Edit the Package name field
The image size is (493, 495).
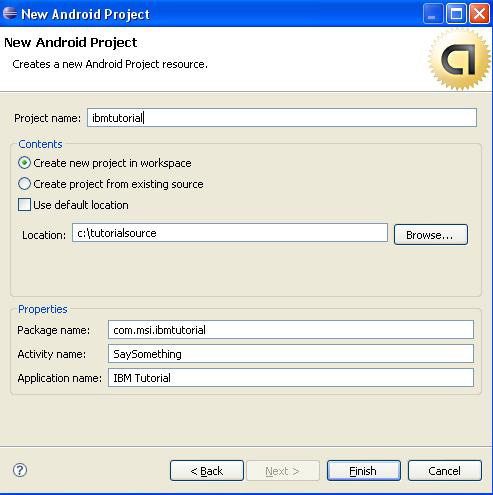[x=291, y=330]
